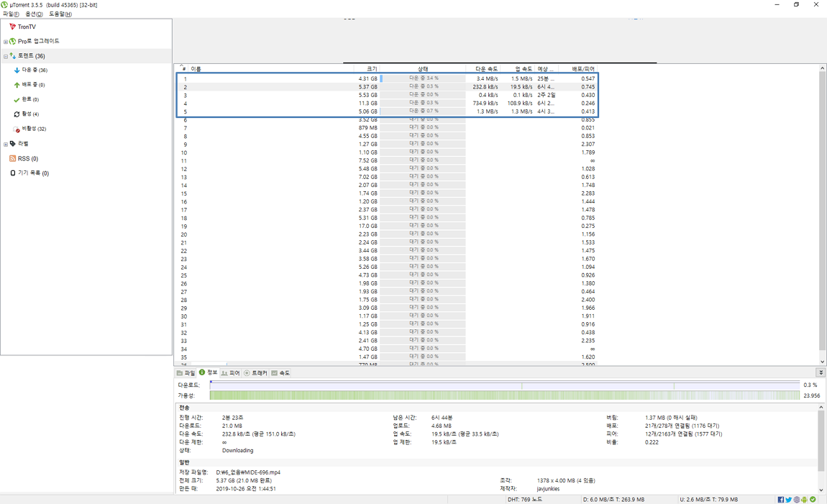The height and width of the screenshot is (504, 827).
Task: Switch to the 속도 detail tab
Action: 280,372
